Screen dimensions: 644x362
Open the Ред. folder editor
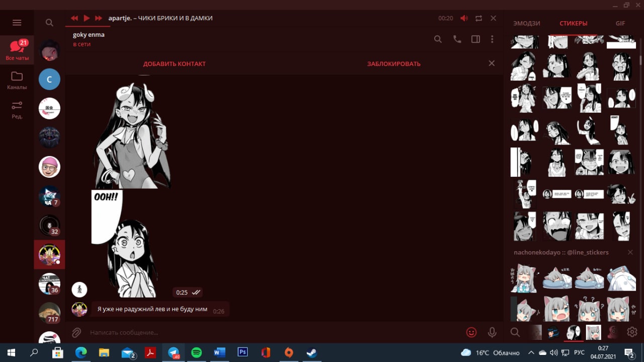(x=17, y=109)
